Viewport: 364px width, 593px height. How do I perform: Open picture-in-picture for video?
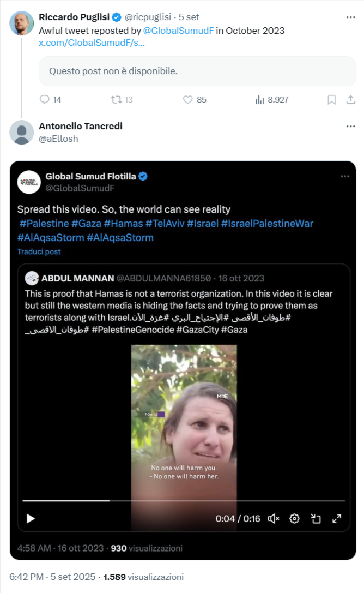click(x=316, y=518)
